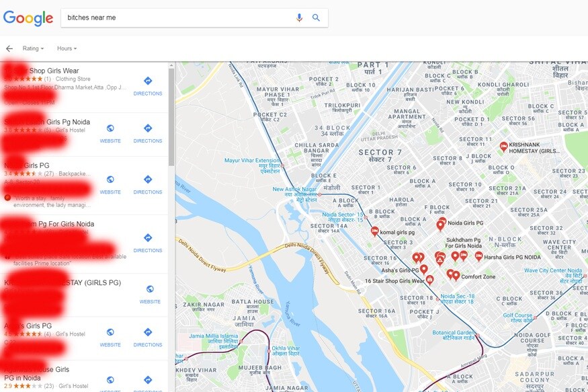This screenshot has height=392, width=588.
Task: Select the Harsha Girls PG NOIDA map pin
Action: [478, 256]
